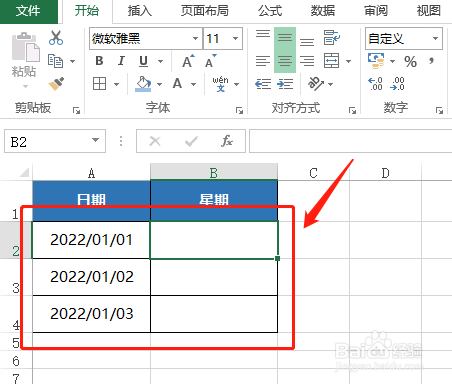This screenshot has width=452, height=384.
Task: Open the number format dropdown 自定义
Action: (x=435, y=38)
